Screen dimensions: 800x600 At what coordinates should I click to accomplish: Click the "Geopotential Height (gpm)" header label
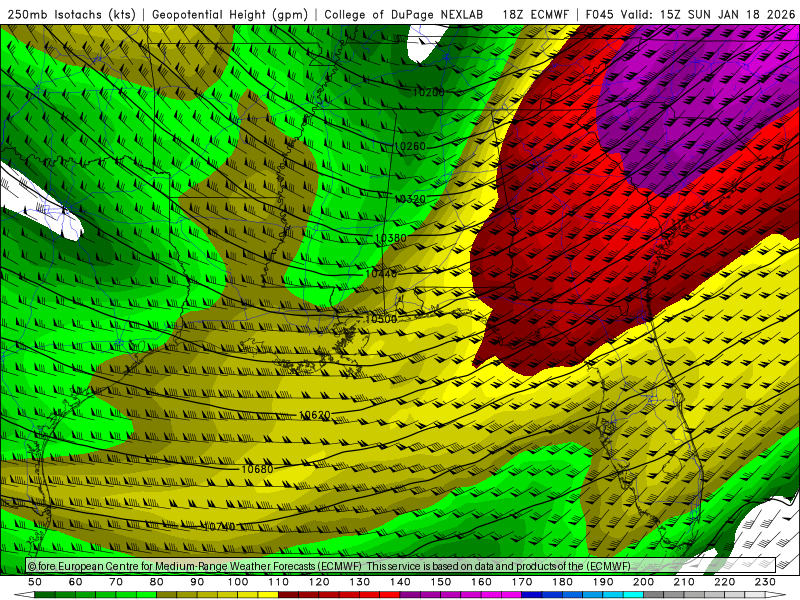(230, 14)
